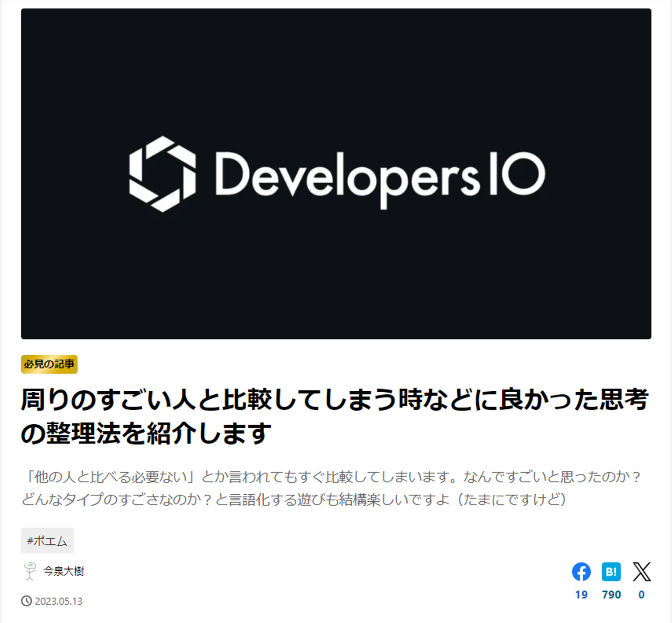Screen dimensions: 672x623
Task: Click the hexagon DevelopersIO logo mark
Action: coord(162,174)
